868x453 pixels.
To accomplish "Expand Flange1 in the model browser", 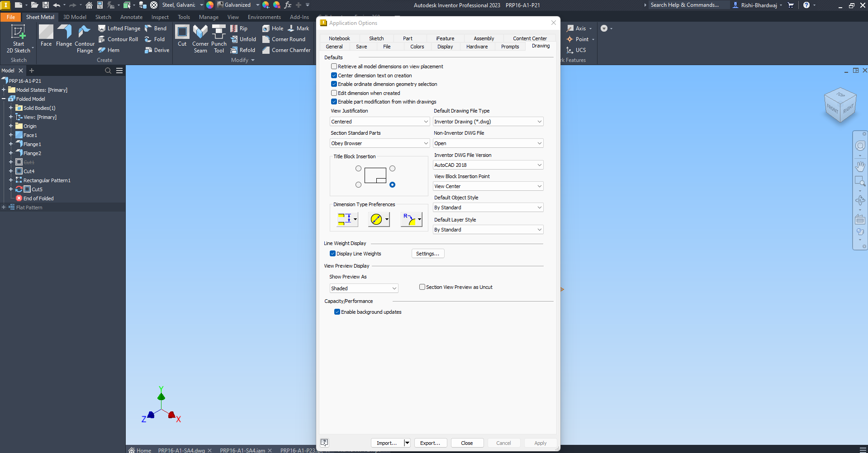I will 11,144.
